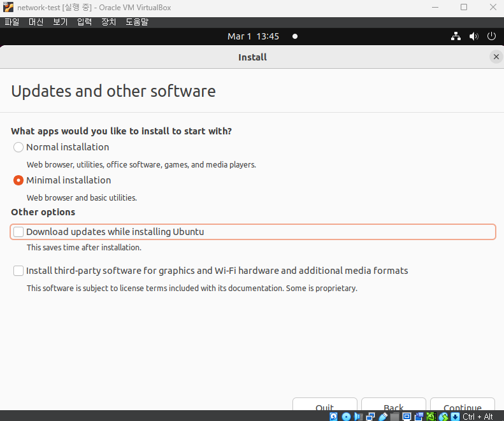This screenshot has width=504, height=421.
Task: Click the Normal installation description about office software
Action: coord(141,164)
